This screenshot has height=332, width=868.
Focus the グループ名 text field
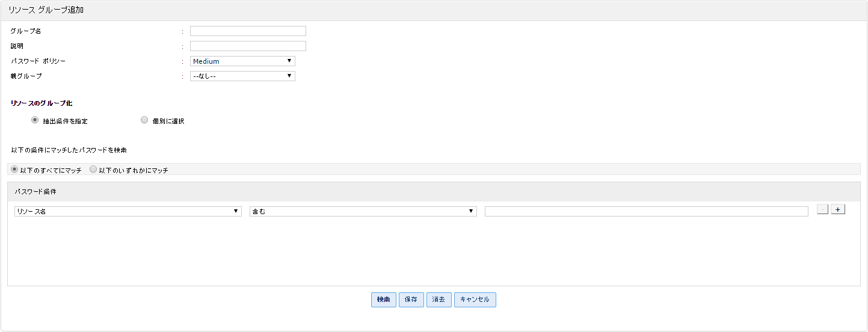(x=248, y=31)
